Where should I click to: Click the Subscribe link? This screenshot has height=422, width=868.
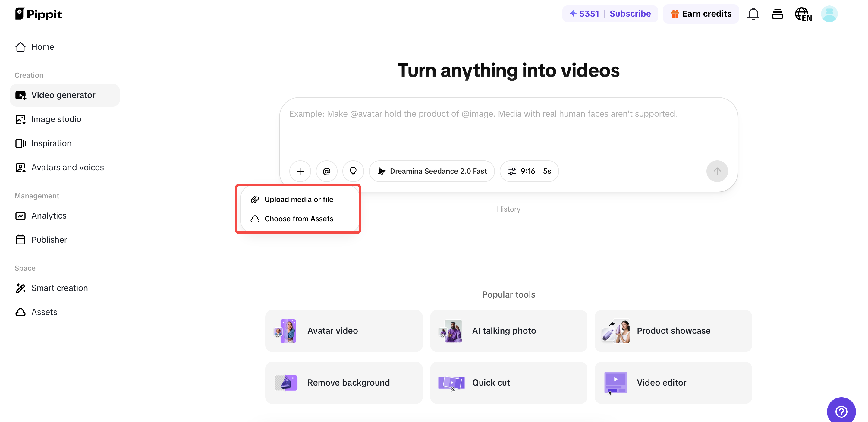tap(630, 14)
